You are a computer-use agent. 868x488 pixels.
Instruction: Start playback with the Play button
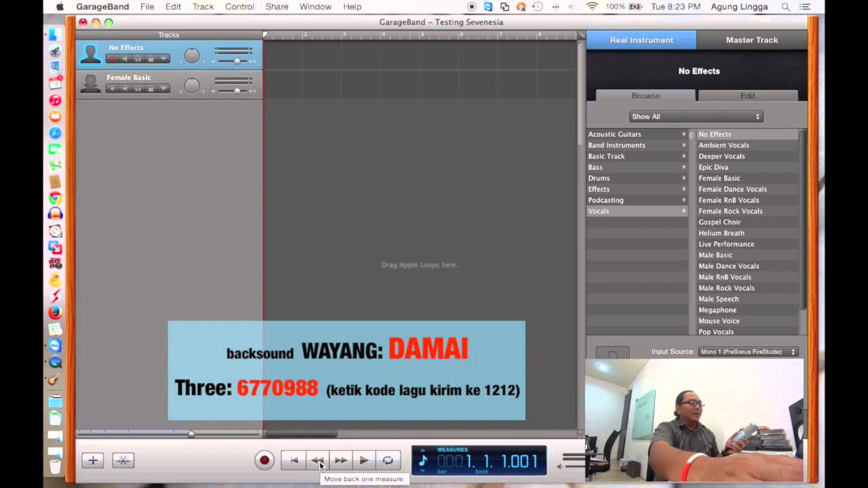(364, 460)
